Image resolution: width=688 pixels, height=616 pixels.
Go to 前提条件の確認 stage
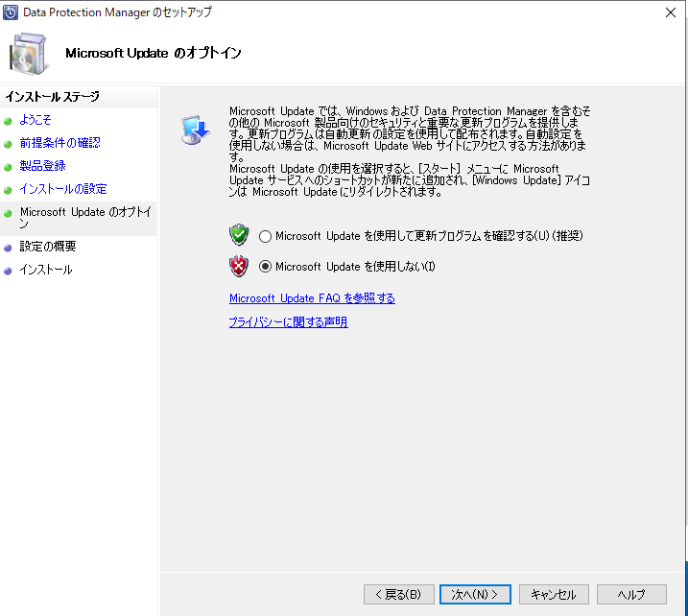[60, 143]
